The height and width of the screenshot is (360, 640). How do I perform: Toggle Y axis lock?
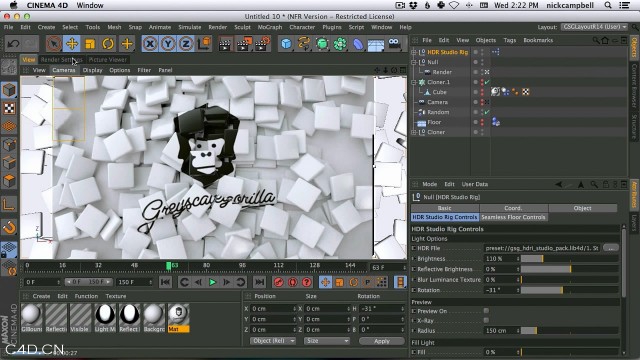click(168, 44)
